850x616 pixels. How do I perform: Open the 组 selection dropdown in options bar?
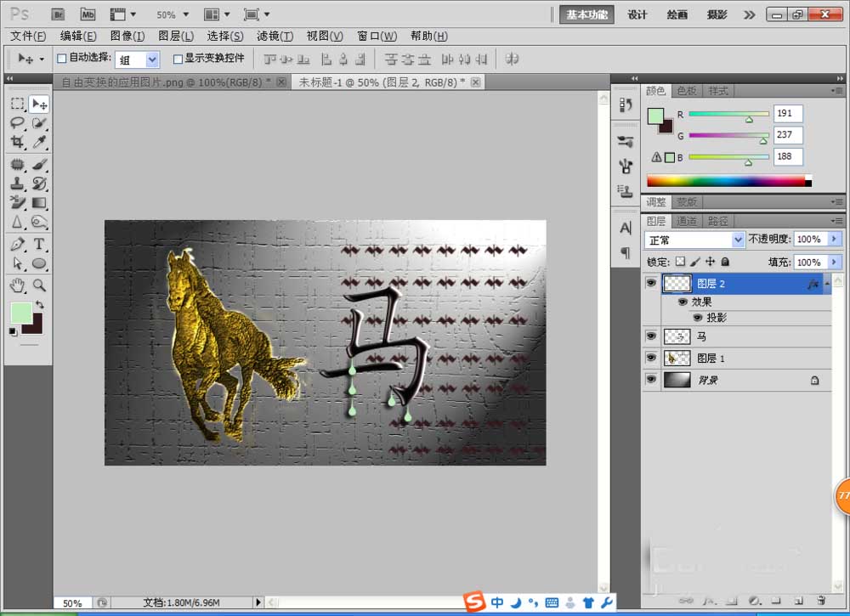151,59
